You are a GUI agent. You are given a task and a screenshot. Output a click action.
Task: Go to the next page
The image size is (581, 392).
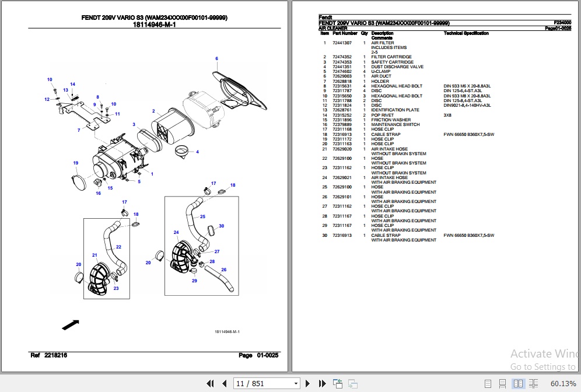(x=309, y=383)
